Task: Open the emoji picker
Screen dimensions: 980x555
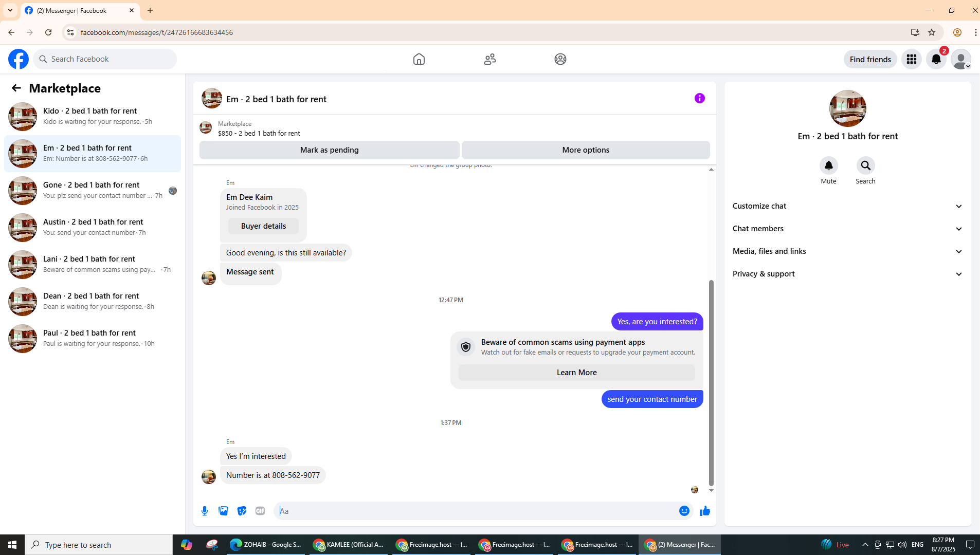Action: pos(684,511)
